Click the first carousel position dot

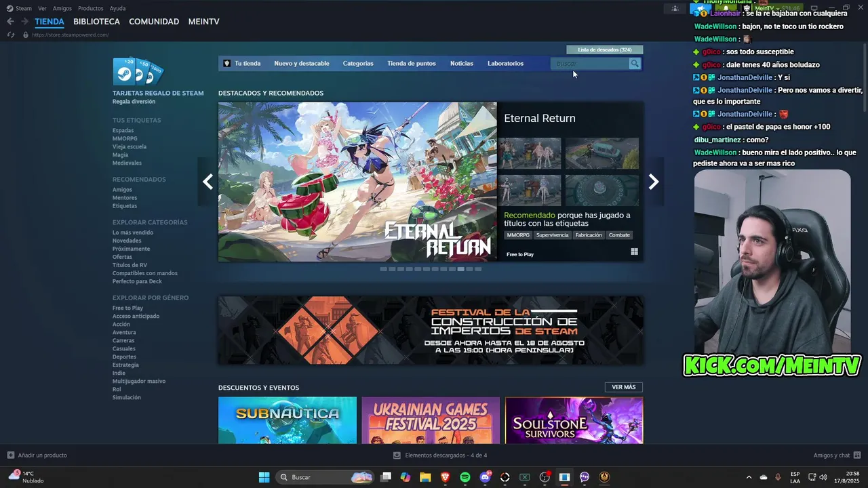tap(383, 269)
